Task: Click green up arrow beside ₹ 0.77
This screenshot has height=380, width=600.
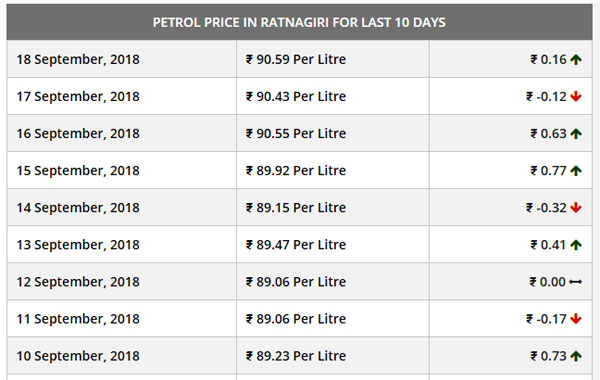Action: (576, 171)
